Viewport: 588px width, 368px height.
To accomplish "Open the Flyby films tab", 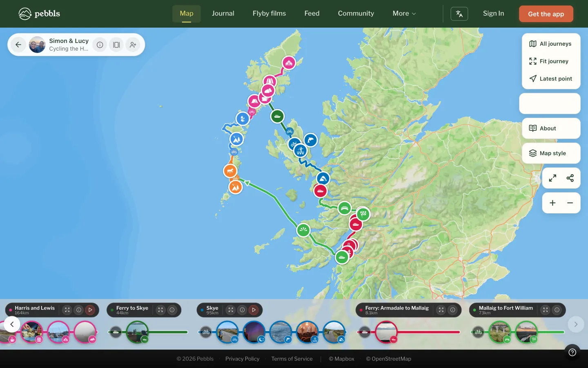I will tap(269, 13).
